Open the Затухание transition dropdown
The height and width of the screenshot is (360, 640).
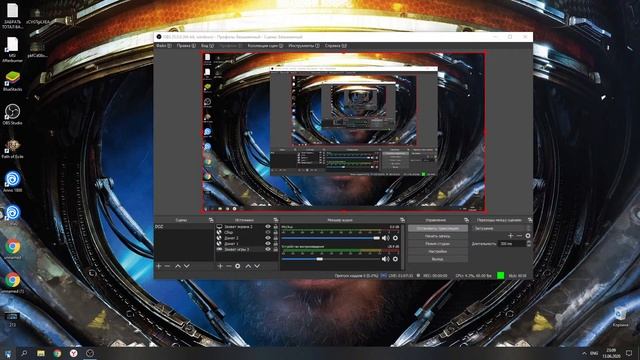pyautogui.click(x=502, y=228)
